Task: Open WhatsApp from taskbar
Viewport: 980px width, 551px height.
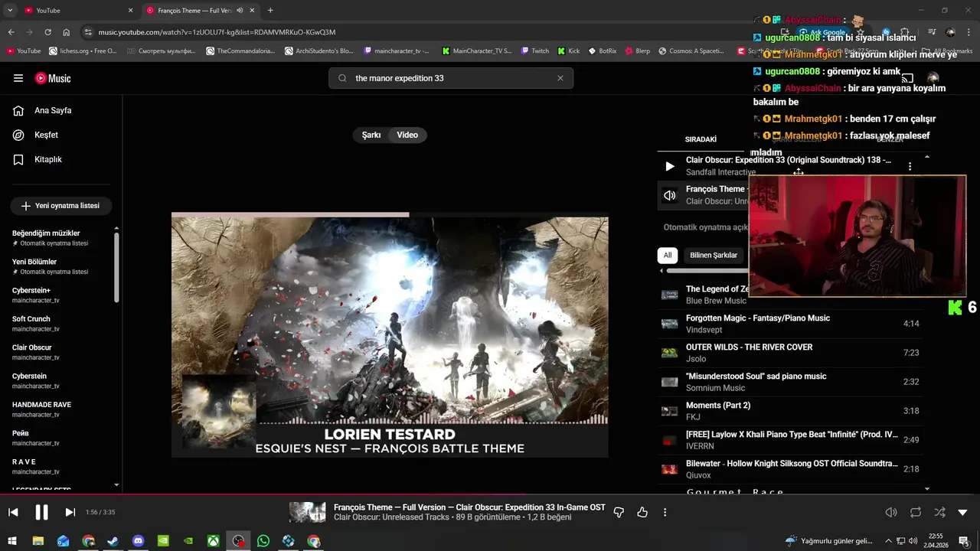Action: click(263, 541)
